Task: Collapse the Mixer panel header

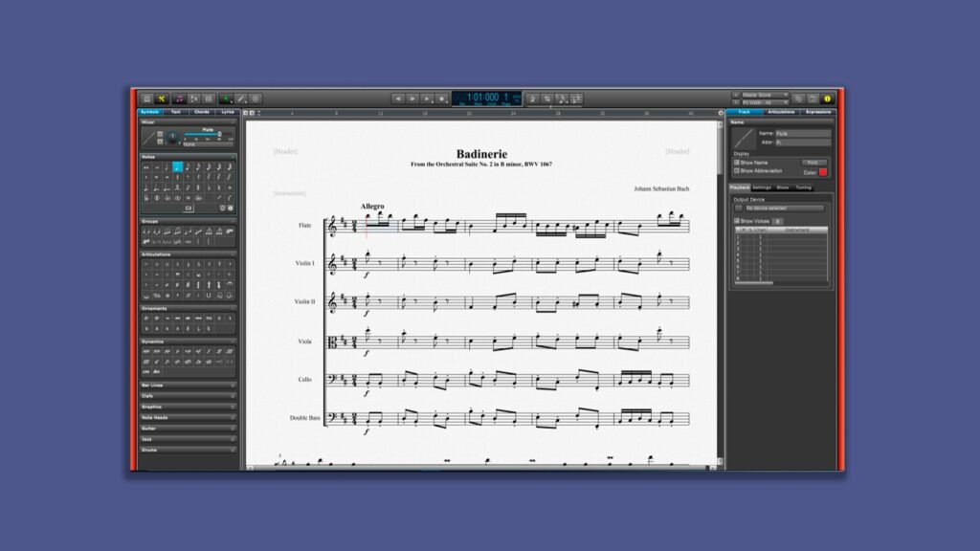Action: [188, 122]
